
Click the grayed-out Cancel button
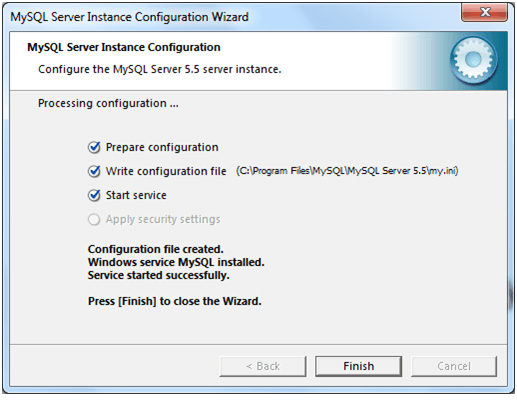click(454, 366)
